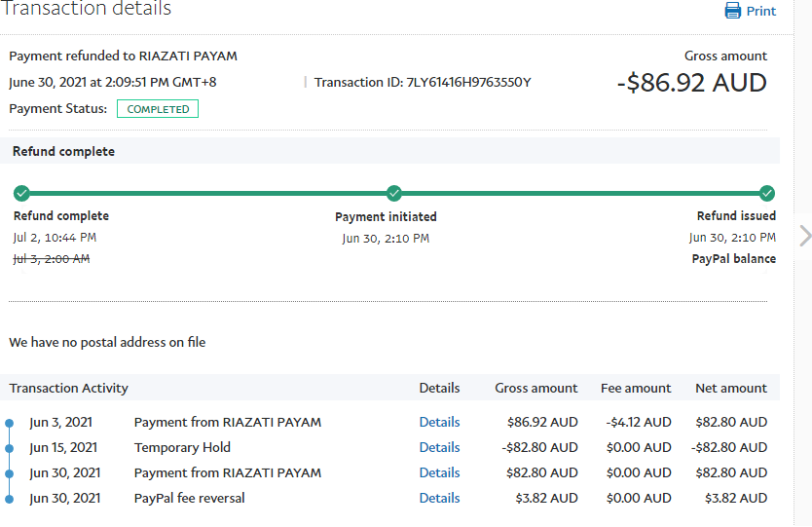Image resolution: width=812 pixels, height=527 pixels.
Task: Open Details for Jun 3 payment
Action: coord(439,423)
